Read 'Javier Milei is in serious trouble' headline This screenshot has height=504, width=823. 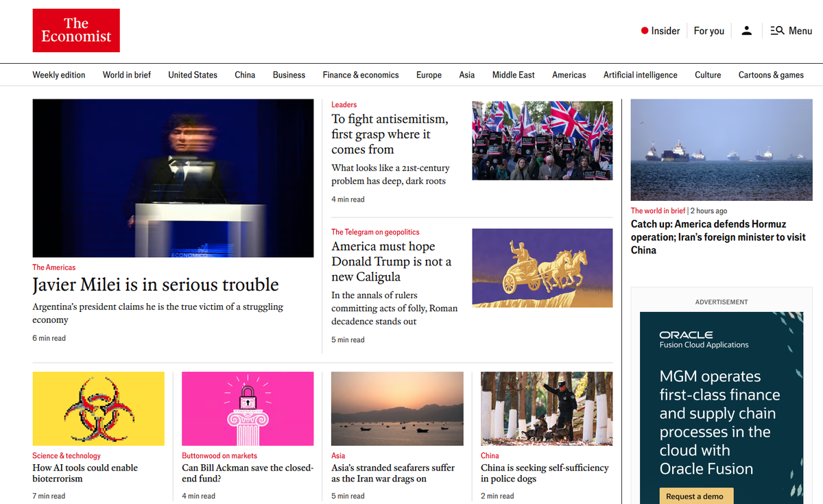pos(156,285)
